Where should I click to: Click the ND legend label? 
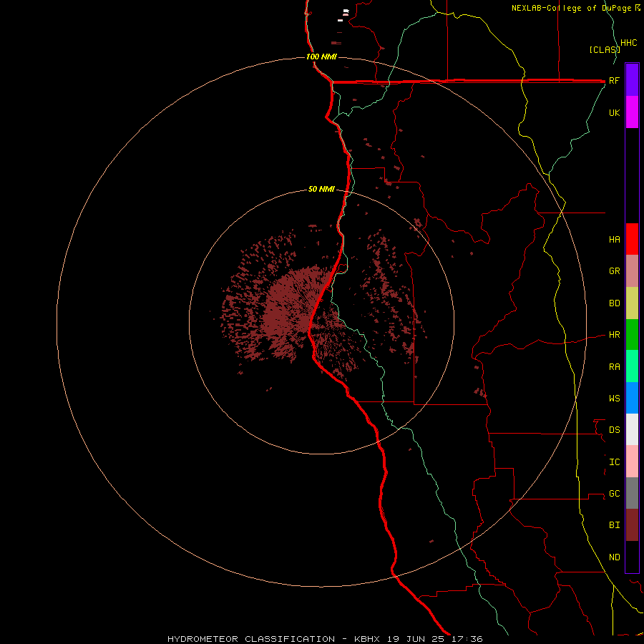pos(615,557)
